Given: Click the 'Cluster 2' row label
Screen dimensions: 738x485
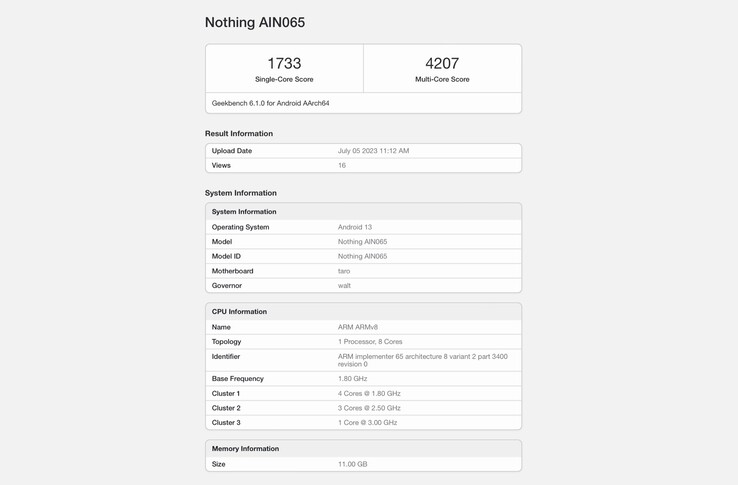Looking at the screenshot, I should (226, 408).
